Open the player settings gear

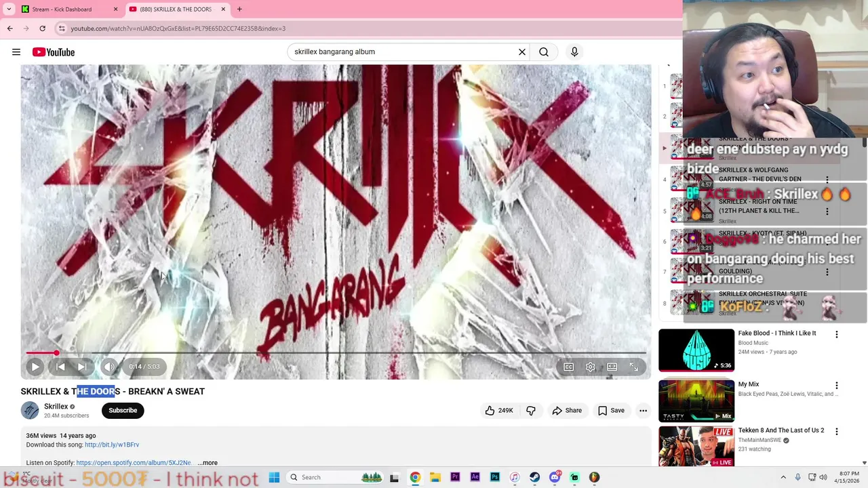[x=591, y=367]
